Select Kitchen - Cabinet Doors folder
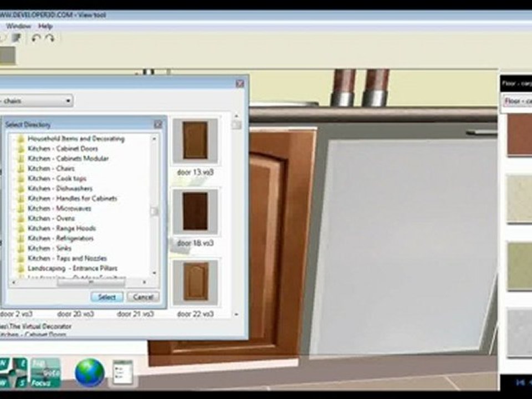Viewport: 532px width, 399px height. tap(63, 149)
